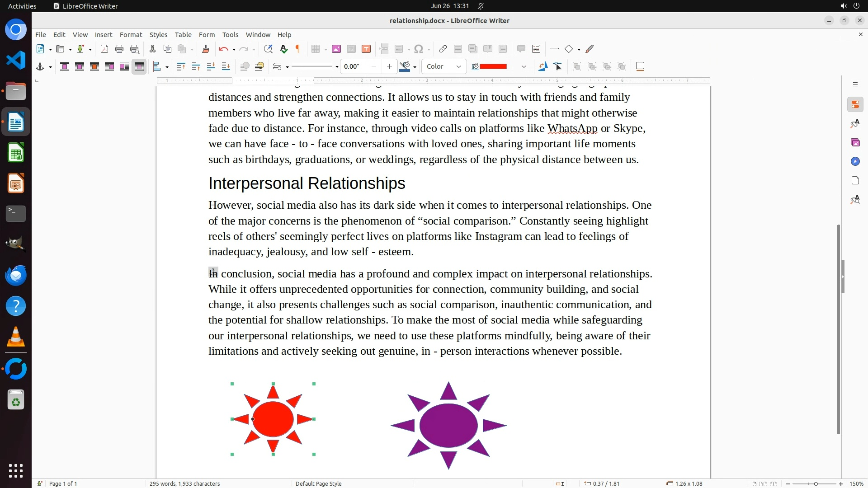Toggle Point Edit Mode
Image resolution: width=868 pixels, height=488 pixels.
coord(557,66)
